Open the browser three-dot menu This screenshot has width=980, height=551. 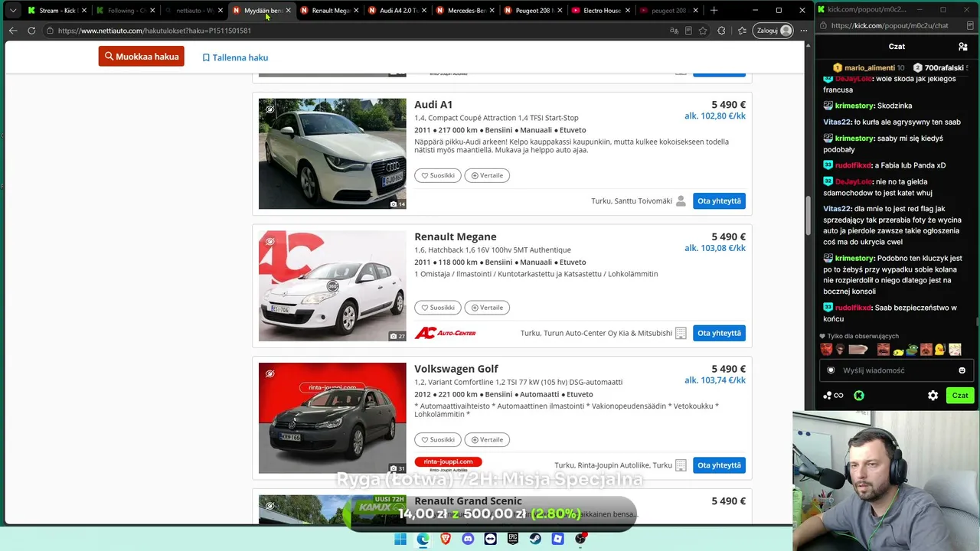(803, 31)
